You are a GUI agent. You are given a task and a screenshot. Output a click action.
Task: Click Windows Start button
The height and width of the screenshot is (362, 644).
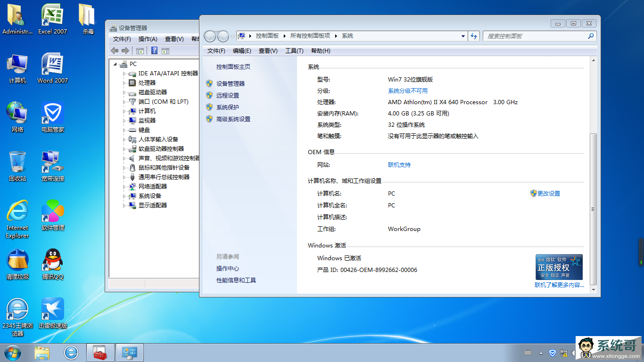(12, 353)
